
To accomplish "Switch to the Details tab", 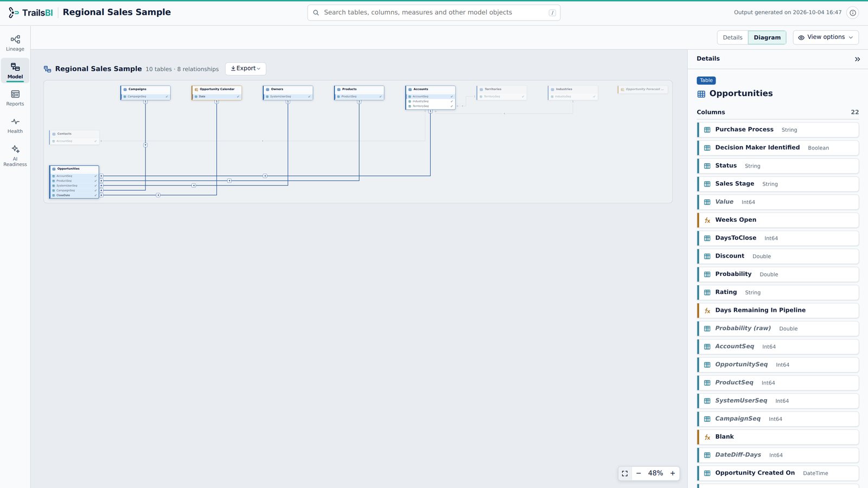I will pos(732,37).
